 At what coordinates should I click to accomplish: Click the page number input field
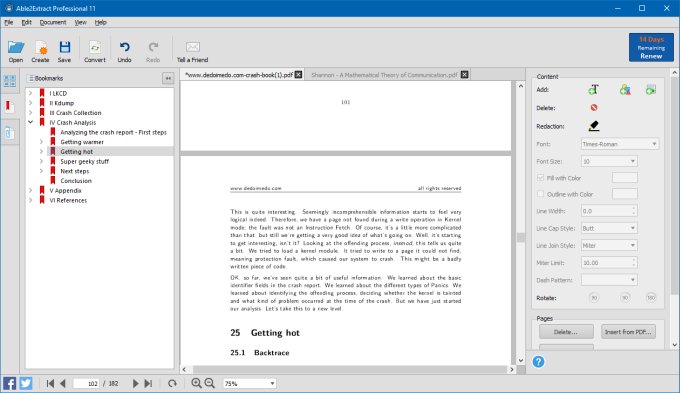(87, 383)
